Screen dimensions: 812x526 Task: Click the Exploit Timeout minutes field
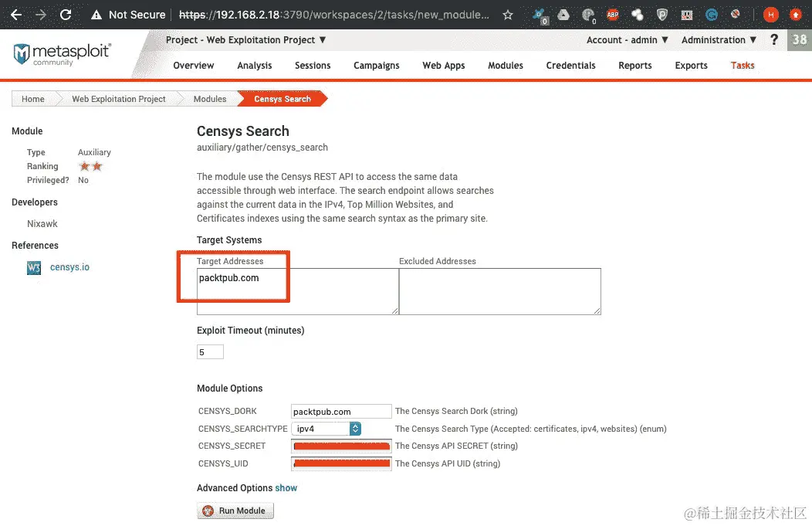(x=210, y=352)
